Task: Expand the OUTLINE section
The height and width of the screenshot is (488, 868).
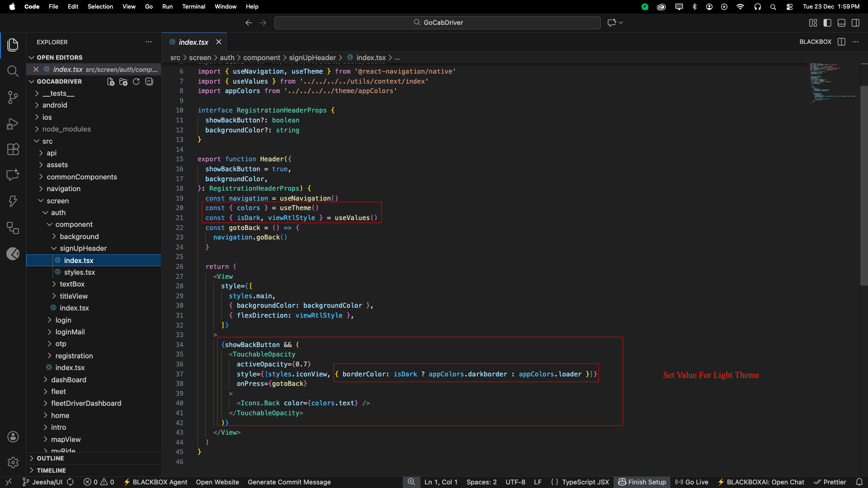Action: point(50,458)
